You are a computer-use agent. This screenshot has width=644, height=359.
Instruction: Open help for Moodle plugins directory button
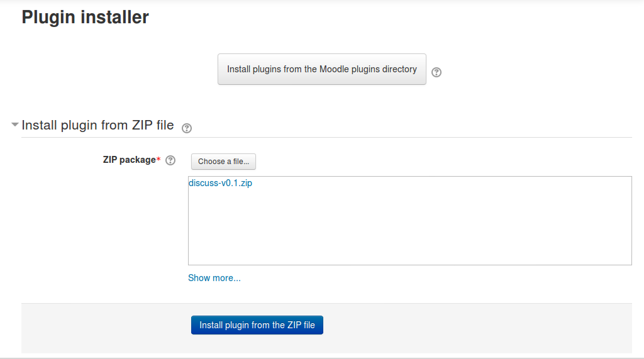coord(436,72)
